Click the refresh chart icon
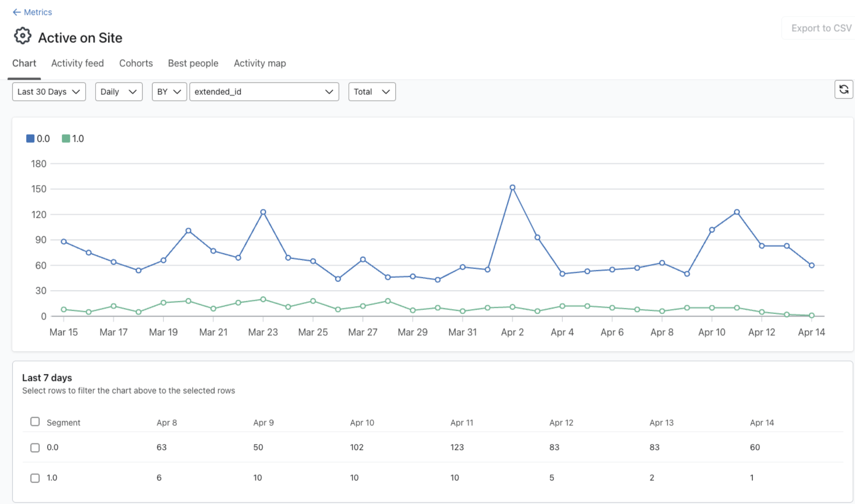 (x=844, y=90)
